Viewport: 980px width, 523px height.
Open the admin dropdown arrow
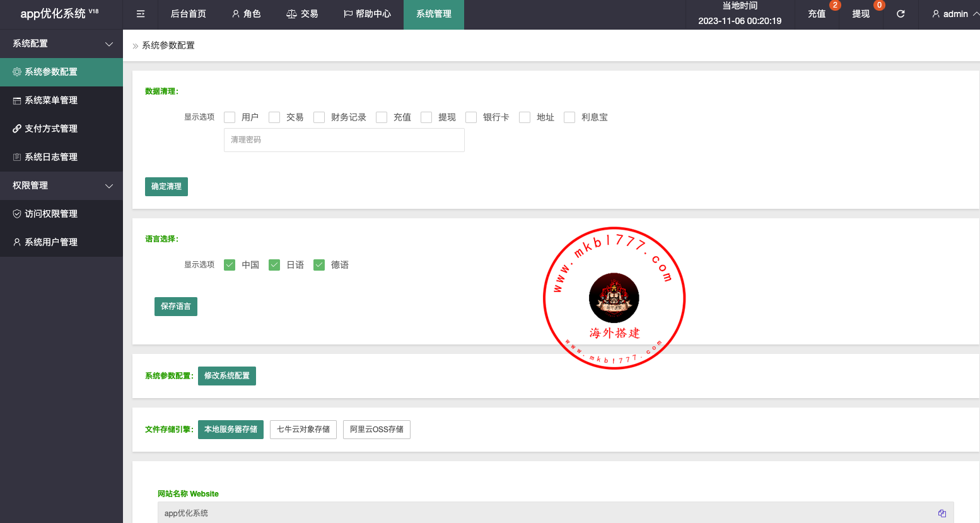click(x=976, y=14)
